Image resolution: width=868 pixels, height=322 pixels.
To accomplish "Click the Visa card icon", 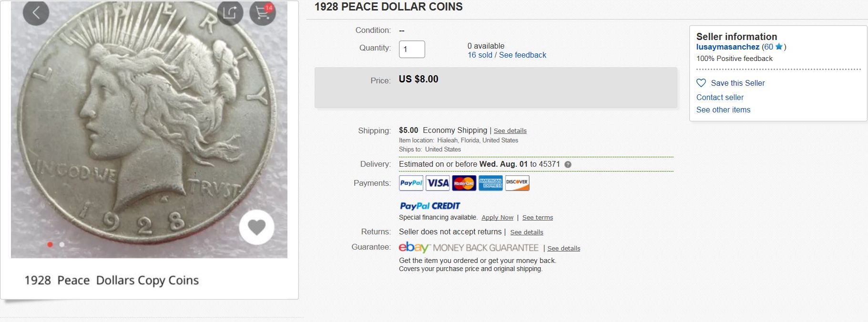I will [x=438, y=183].
